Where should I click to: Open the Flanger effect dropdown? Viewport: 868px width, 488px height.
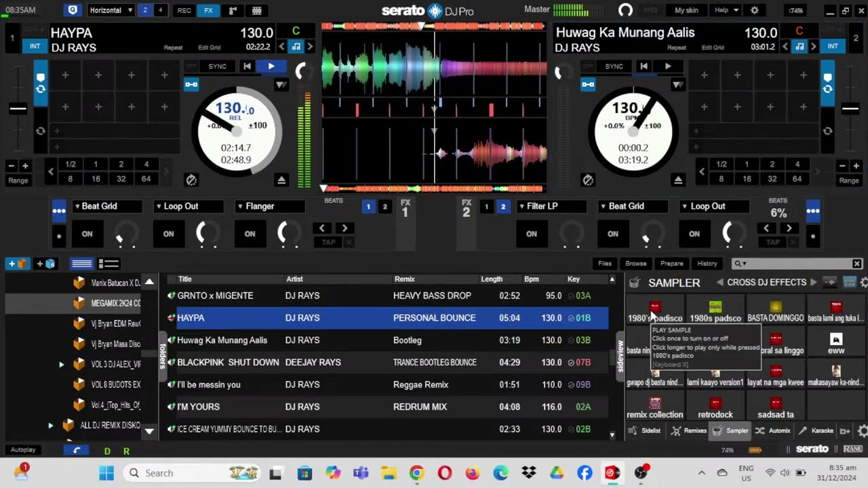pos(269,206)
